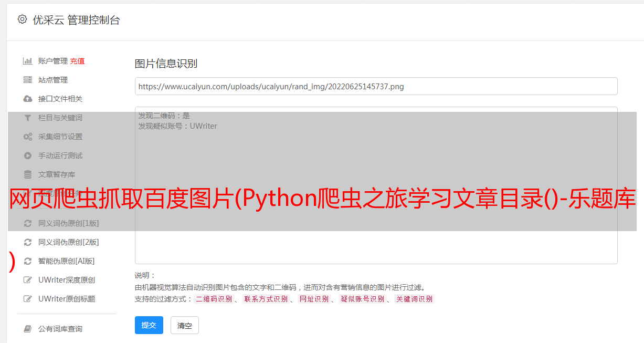
Task: Select 接口文件相关 in the sidebar
Action: click(60, 99)
